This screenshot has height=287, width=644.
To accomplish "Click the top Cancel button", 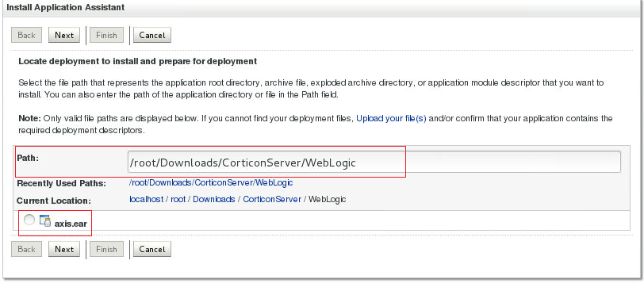I will click(152, 36).
